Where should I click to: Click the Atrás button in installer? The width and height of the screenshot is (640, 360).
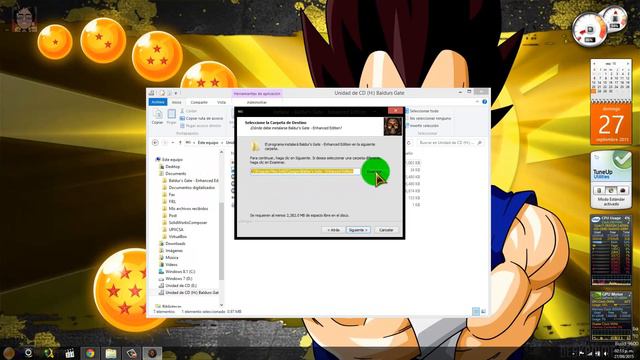coord(333,230)
